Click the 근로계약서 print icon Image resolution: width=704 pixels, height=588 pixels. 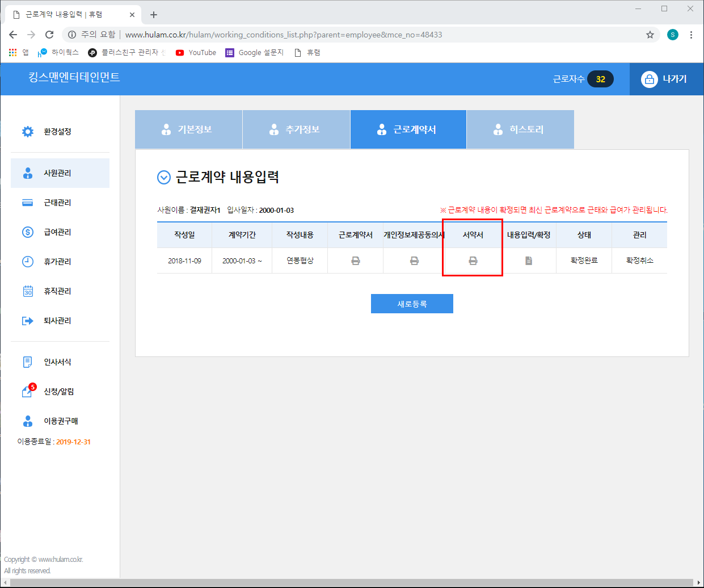click(356, 261)
